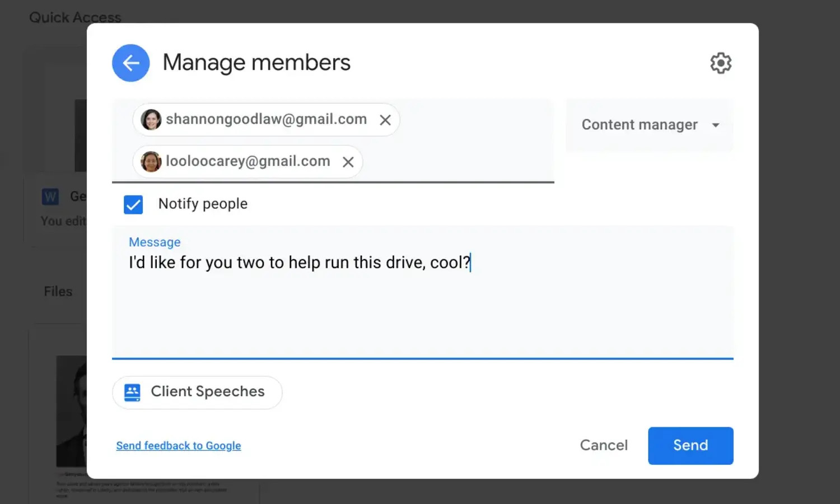The width and height of the screenshot is (840, 504).
Task: Uncheck the Notify people checkbox
Action: (x=133, y=204)
